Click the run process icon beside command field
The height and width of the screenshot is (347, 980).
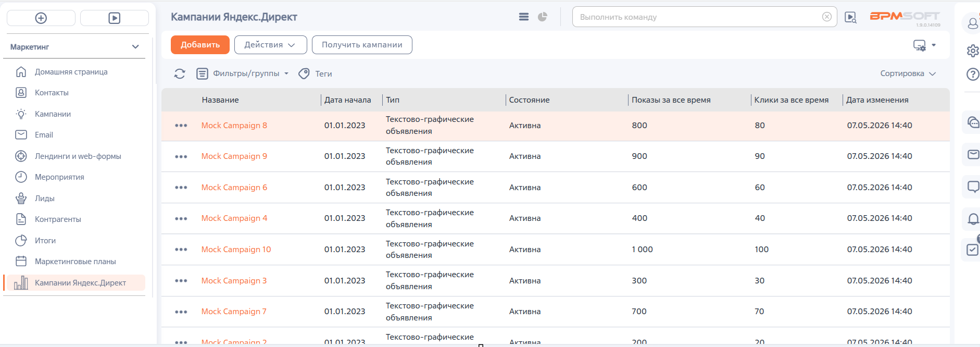[x=850, y=17]
